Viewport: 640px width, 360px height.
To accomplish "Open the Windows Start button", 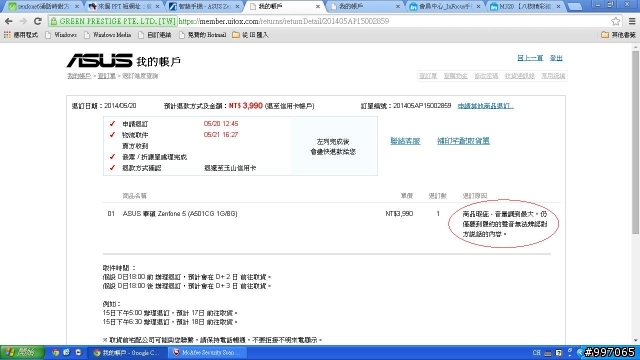I will coord(22,352).
